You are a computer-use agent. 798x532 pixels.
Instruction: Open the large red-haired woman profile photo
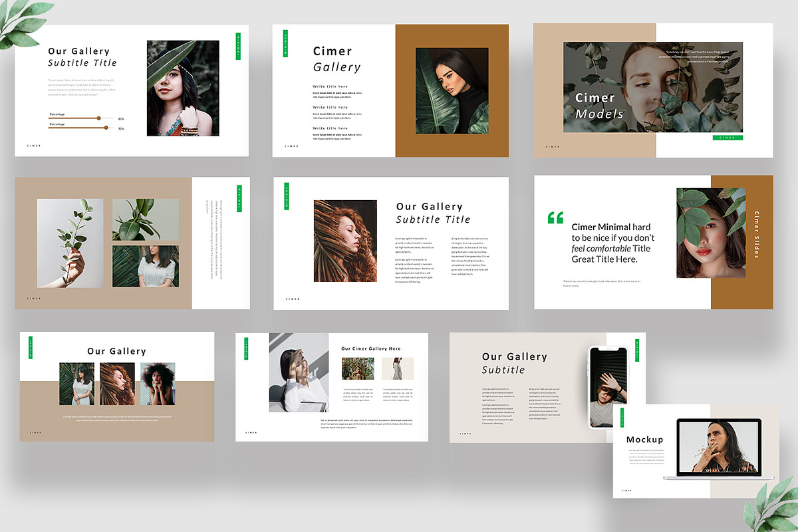(345, 241)
